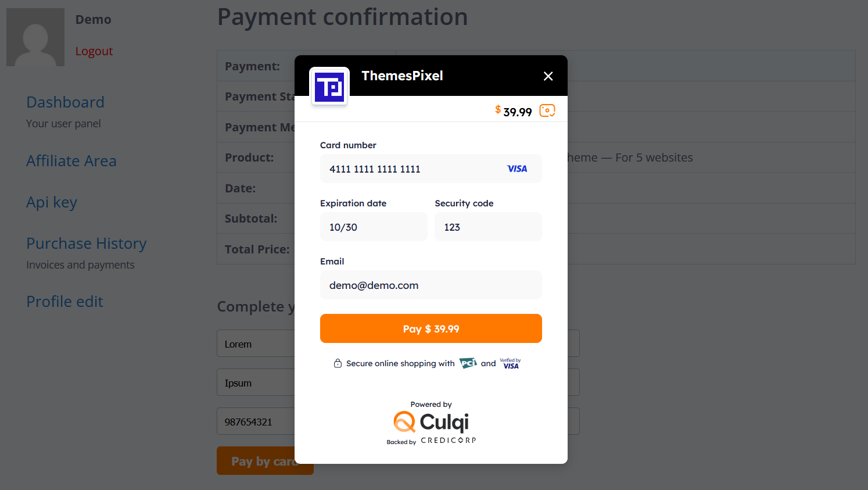The image size is (868, 490).
Task: Click the padlock secure shopping icon
Action: pos(338,363)
